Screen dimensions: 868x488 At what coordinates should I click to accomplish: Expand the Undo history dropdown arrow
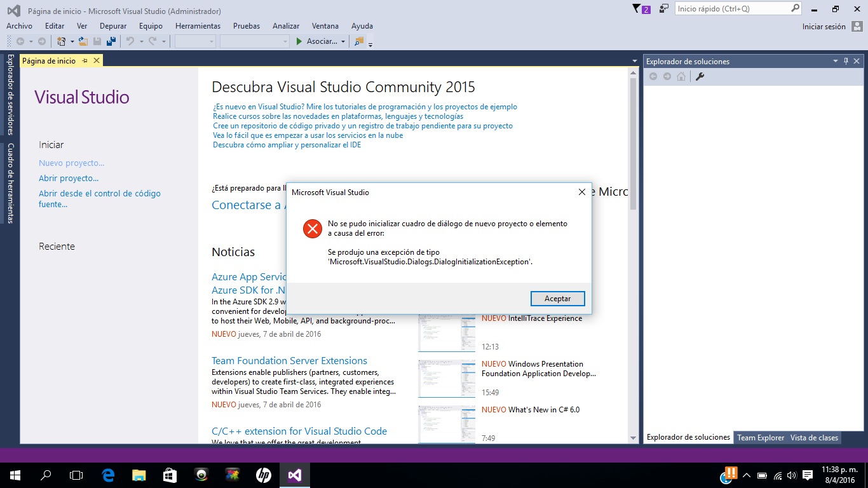[x=141, y=42]
